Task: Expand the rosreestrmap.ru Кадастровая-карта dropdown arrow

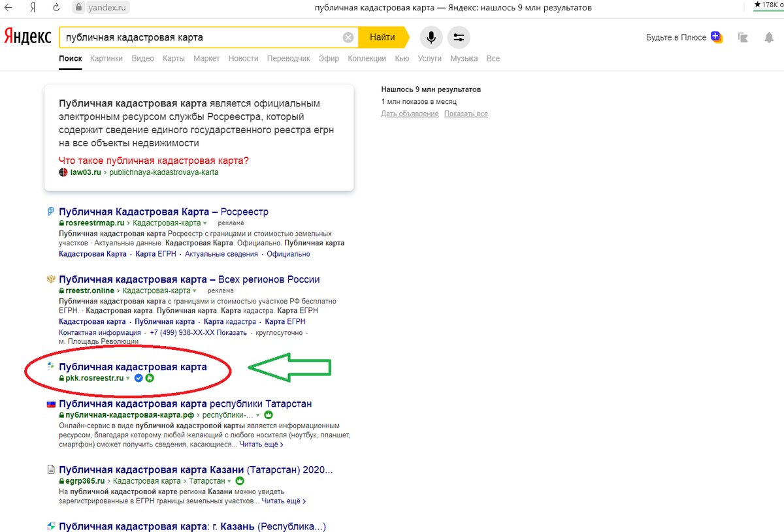Action: click(204, 223)
